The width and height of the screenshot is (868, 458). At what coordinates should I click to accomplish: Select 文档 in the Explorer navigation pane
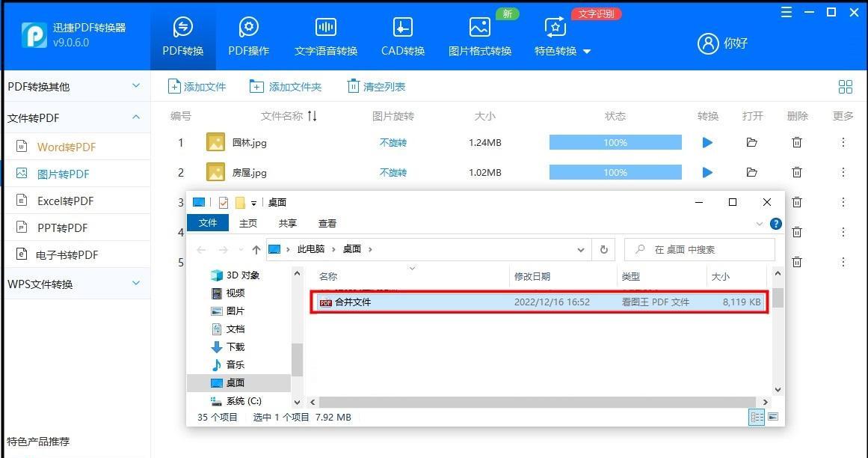(228, 329)
